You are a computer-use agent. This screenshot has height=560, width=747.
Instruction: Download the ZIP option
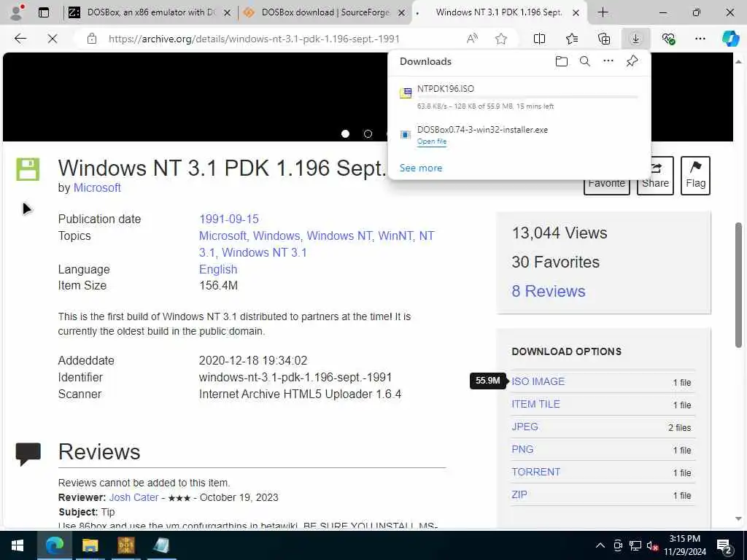519,495
